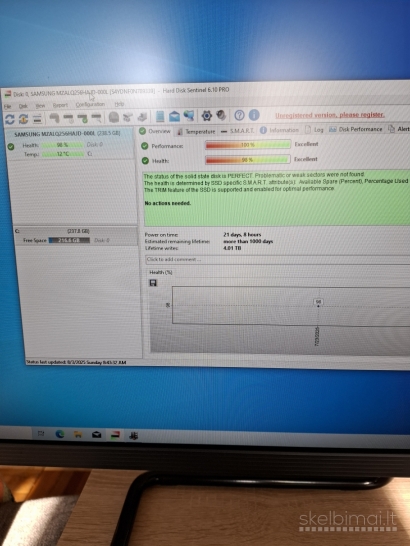410x546 pixels.
Task: Click the Performance 100% bar
Action: [248, 145]
